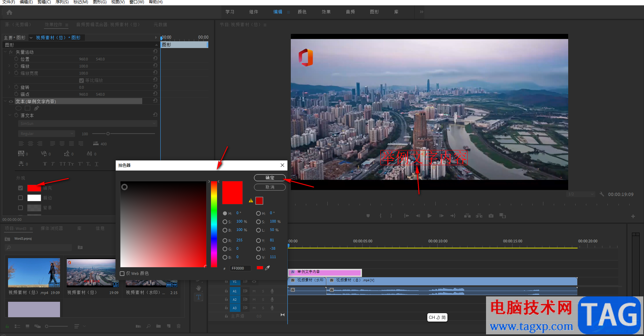Toggle visibility eye of the text layer
Viewport: 644px width, 336px height.
click(x=11, y=101)
